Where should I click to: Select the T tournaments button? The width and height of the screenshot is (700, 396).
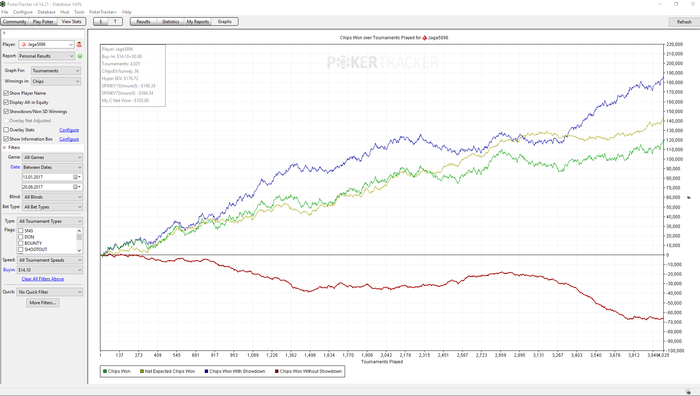tap(115, 21)
